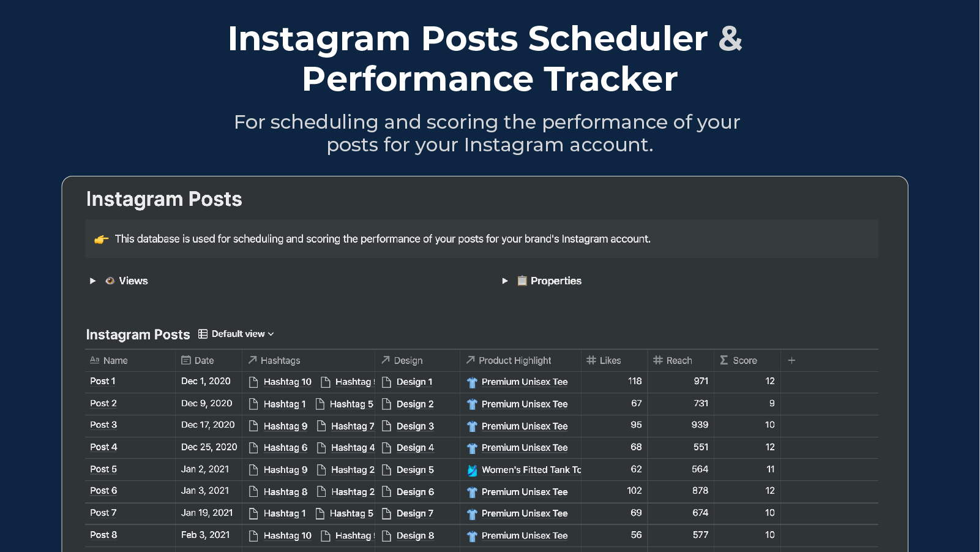The width and height of the screenshot is (980, 552).
Task: Click the page icon beside Design 1
Action: click(387, 382)
